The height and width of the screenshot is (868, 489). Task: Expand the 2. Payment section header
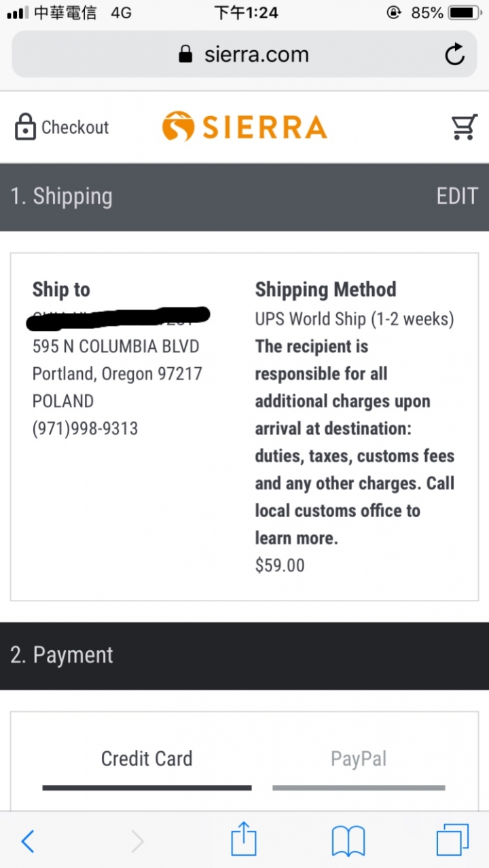[x=244, y=656]
